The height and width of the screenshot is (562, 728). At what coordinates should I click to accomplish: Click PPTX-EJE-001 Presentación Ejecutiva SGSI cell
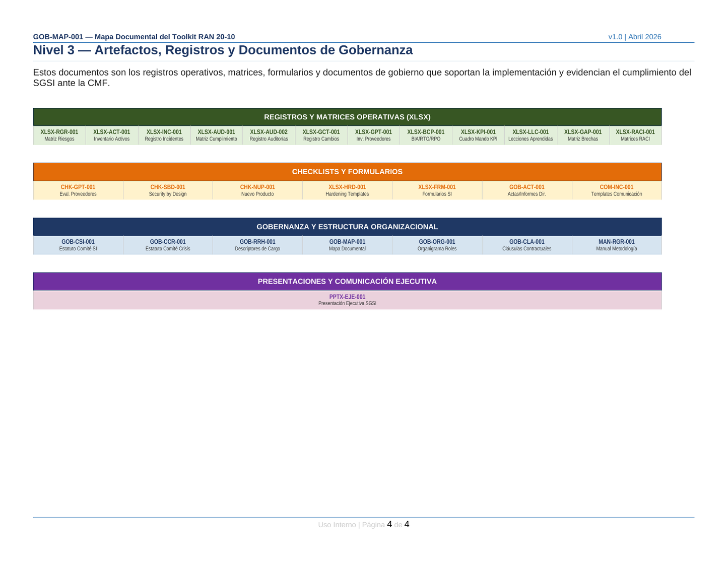[x=347, y=300]
